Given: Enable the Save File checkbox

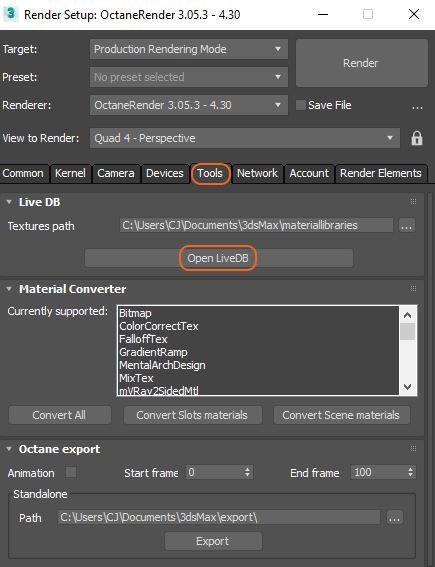Looking at the screenshot, I should pos(301,105).
